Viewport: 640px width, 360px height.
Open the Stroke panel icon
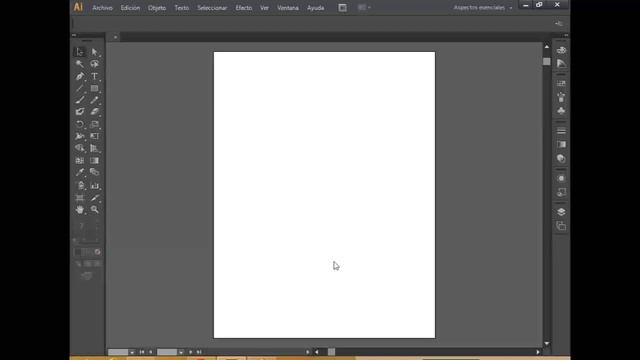tap(561, 131)
